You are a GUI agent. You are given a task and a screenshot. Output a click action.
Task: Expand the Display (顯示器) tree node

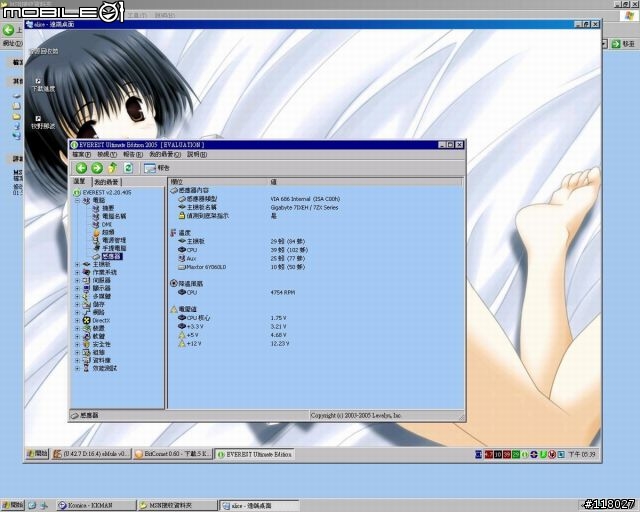coord(77,288)
